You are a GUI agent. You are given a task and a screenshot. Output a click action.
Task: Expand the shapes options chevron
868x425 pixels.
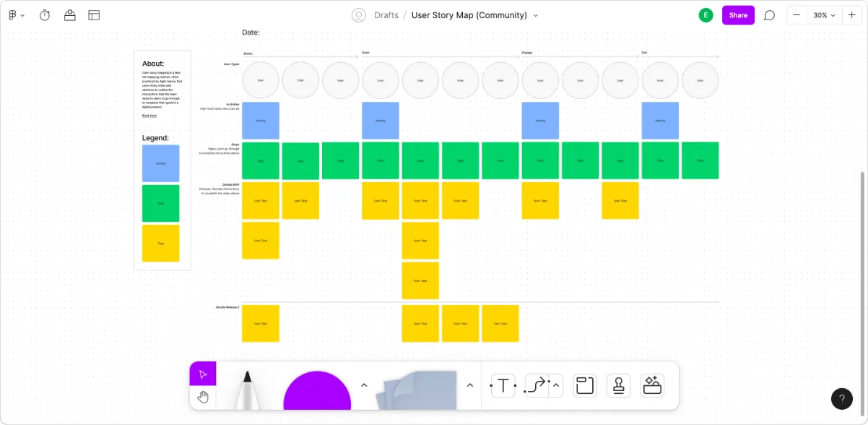(364, 385)
